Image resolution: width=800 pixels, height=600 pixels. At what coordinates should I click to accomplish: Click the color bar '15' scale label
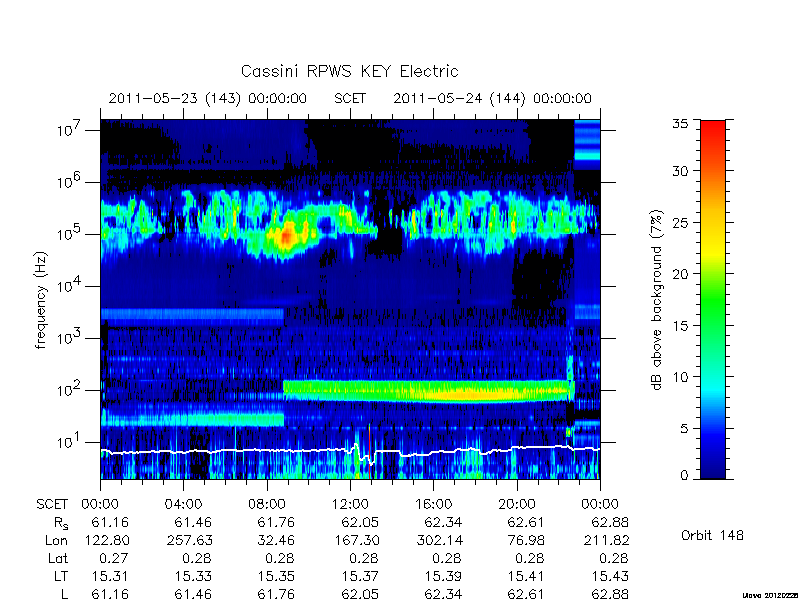[x=681, y=326]
